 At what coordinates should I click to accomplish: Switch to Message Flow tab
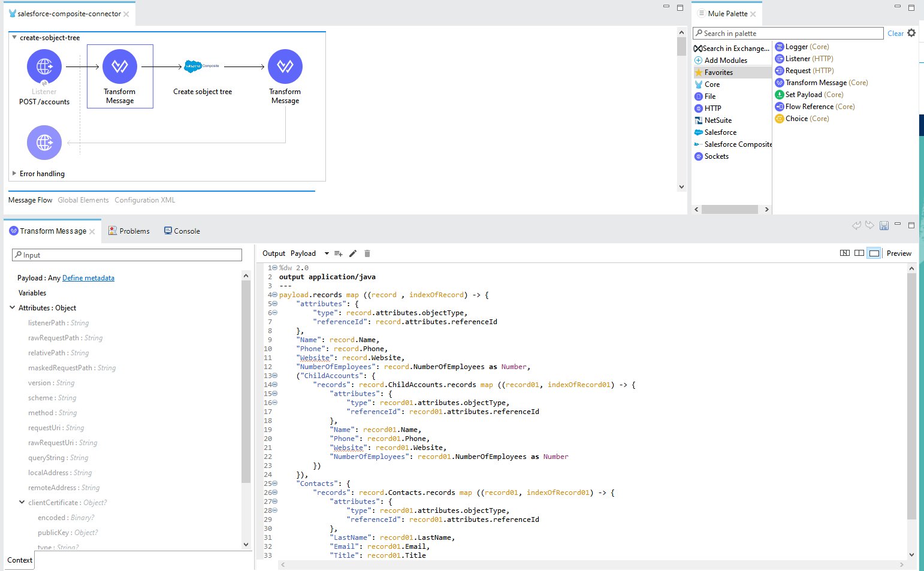(30, 200)
